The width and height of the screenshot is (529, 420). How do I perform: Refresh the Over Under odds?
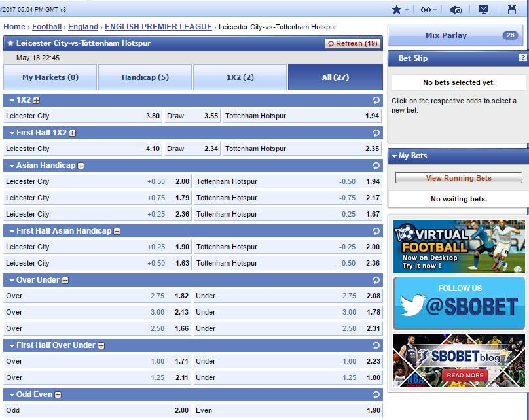376,280
